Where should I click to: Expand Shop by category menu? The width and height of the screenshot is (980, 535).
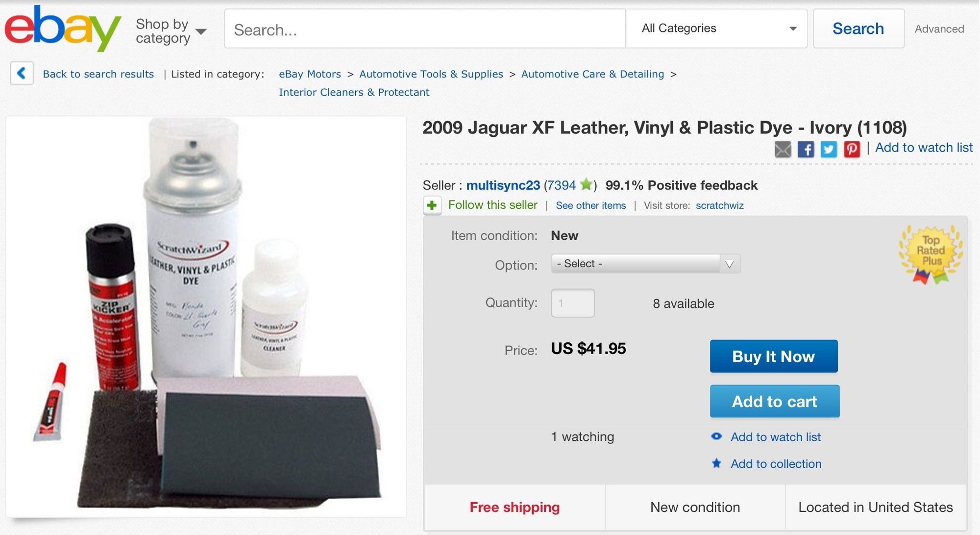[171, 31]
